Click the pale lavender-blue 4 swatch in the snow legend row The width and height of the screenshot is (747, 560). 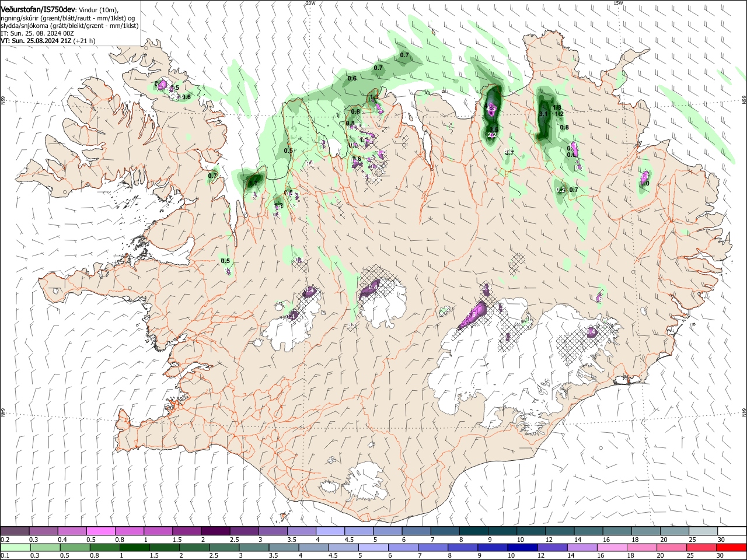coord(329,531)
